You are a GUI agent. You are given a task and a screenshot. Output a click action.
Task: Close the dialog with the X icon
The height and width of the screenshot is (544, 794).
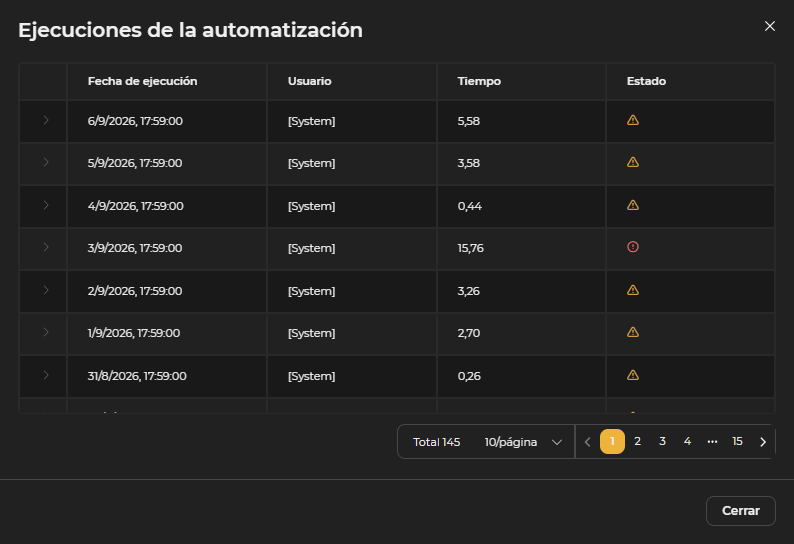tap(770, 26)
